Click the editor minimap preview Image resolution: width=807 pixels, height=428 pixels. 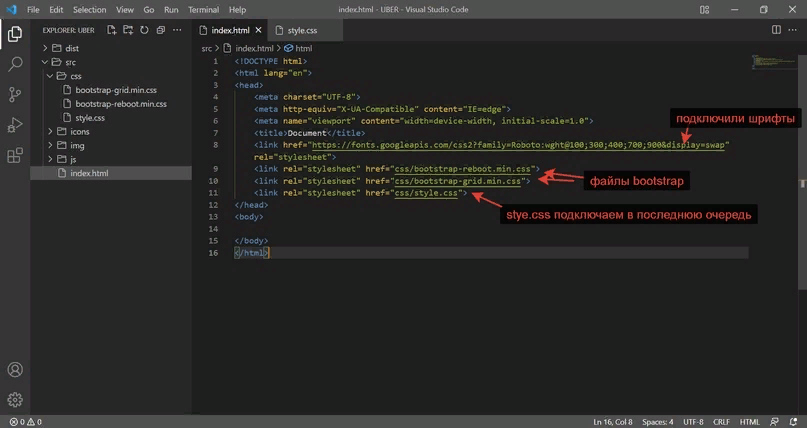point(773,62)
